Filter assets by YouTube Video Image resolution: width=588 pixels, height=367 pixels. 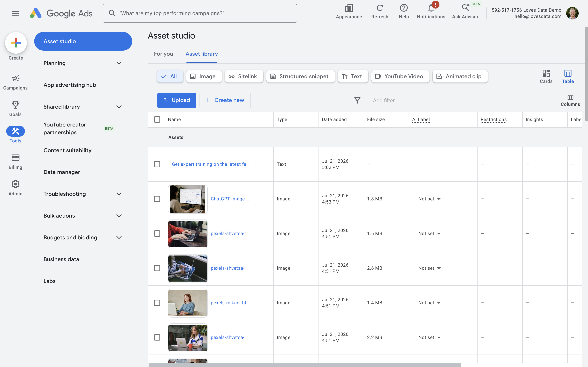pos(400,76)
